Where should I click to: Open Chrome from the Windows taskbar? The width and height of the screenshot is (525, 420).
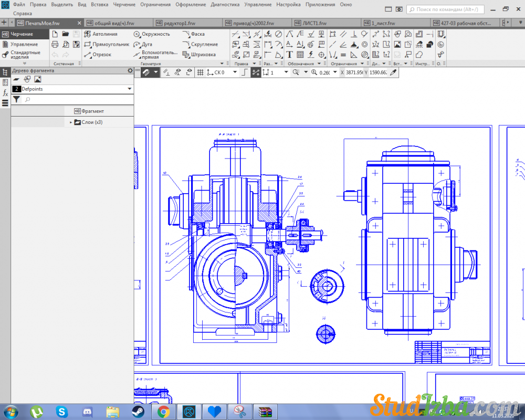(163, 412)
